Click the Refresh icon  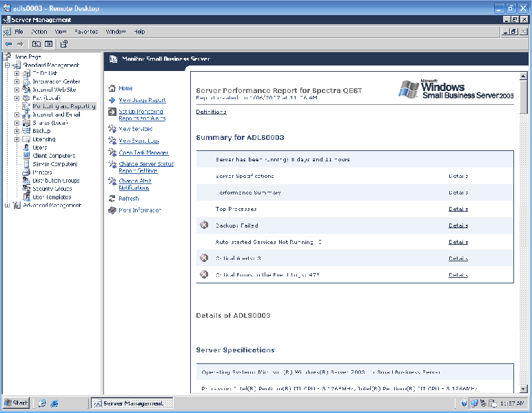112,199
